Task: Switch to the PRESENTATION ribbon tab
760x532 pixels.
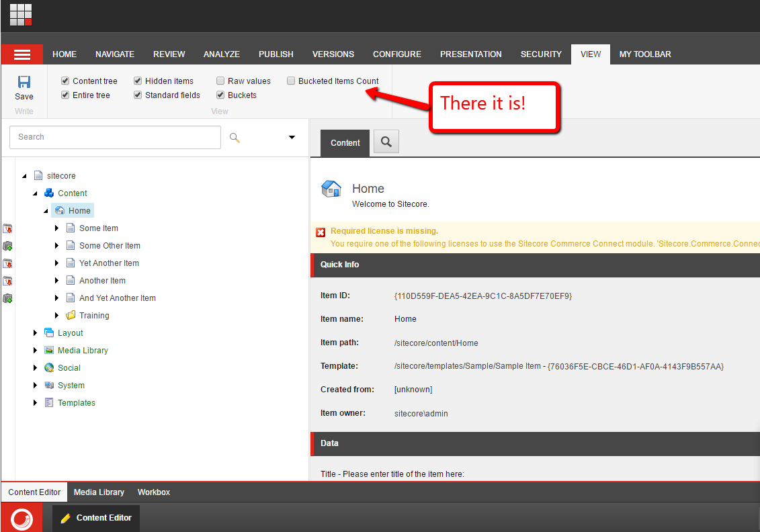Action: coord(470,54)
